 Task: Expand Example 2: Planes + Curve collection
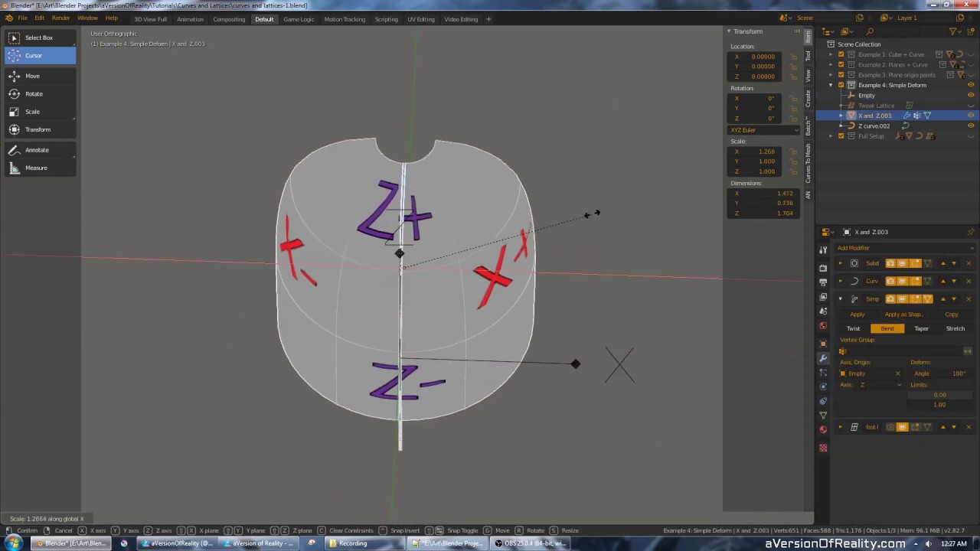(831, 64)
